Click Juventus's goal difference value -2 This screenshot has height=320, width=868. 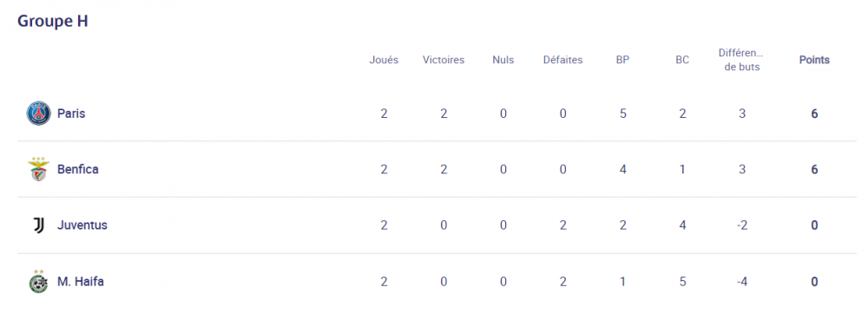tap(742, 225)
